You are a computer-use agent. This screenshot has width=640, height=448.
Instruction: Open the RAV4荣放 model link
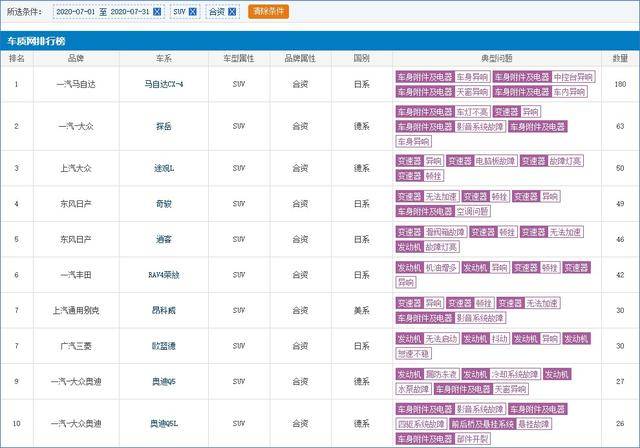coord(164,275)
